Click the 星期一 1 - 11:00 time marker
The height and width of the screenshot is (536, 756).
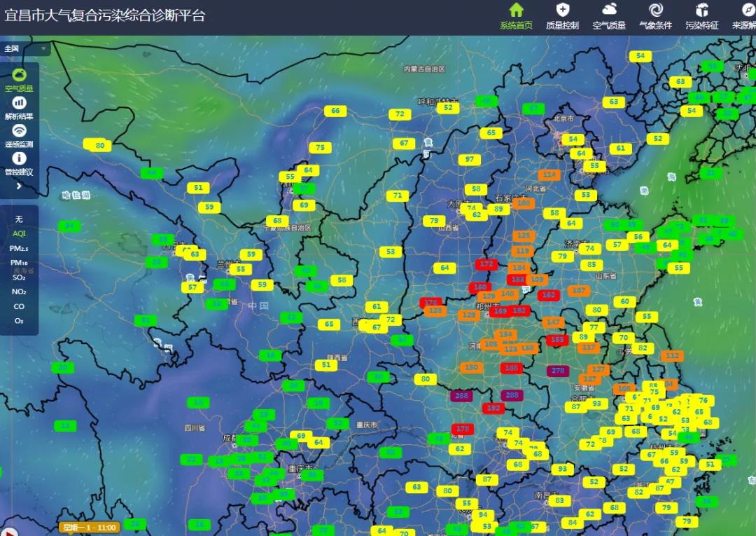coord(89,528)
